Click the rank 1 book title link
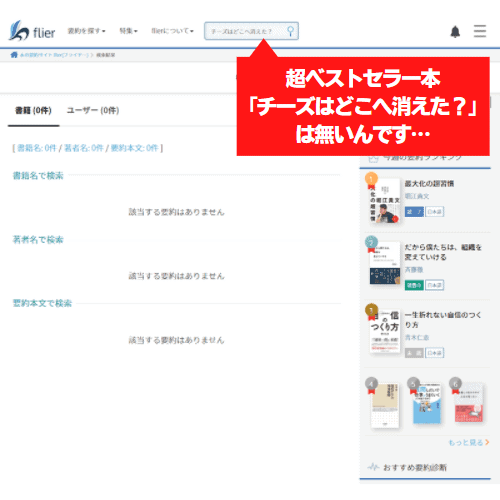 coord(429,184)
